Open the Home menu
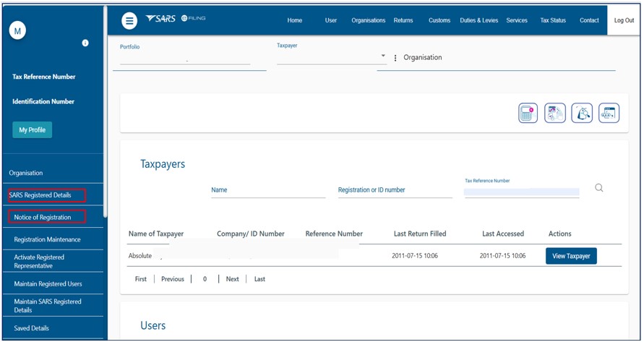Image resolution: width=644 pixels, height=342 pixels. pyautogui.click(x=294, y=20)
